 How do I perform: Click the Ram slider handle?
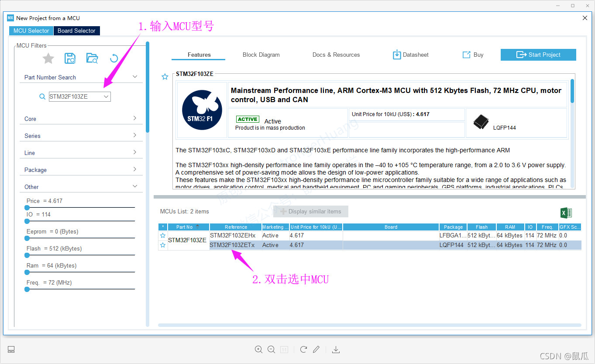coord(27,272)
